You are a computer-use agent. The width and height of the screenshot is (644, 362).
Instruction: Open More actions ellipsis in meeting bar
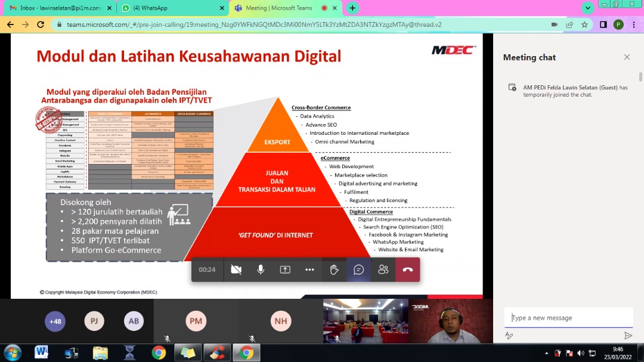pos(309,270)
